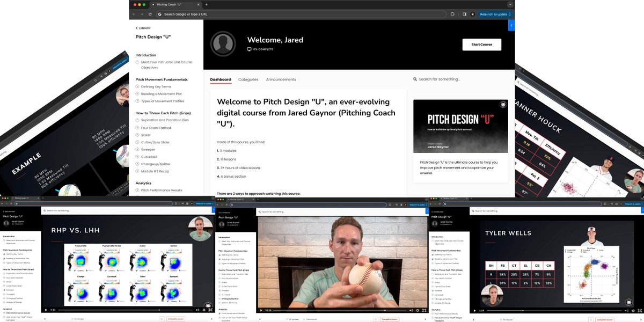Open Sweeper lesson in main sidebar
The image size is (644, 322).
149,150
